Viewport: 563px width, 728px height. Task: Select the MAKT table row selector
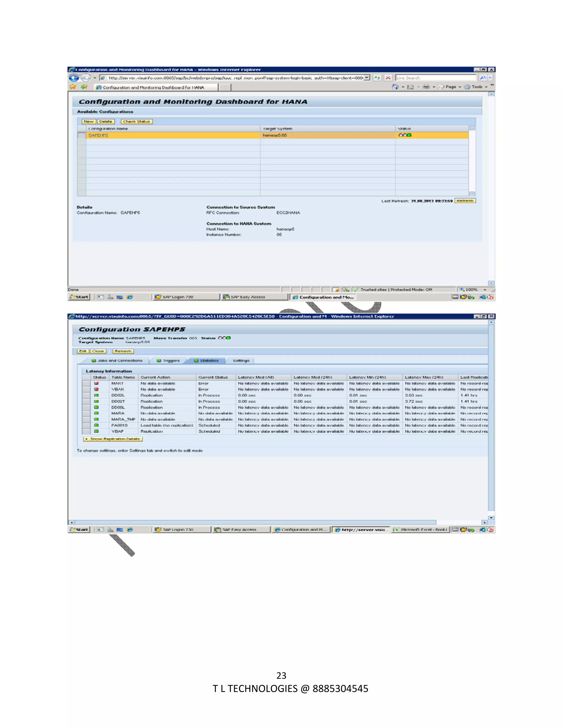(x=86, y=383)
